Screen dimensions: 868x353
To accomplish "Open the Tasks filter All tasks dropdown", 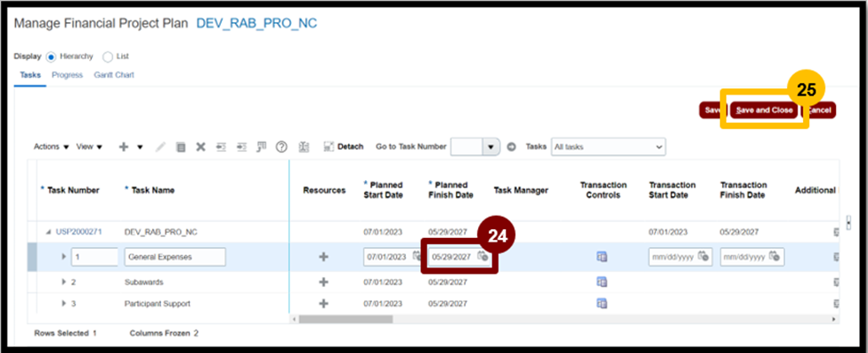I will click(x=608, y=147).
